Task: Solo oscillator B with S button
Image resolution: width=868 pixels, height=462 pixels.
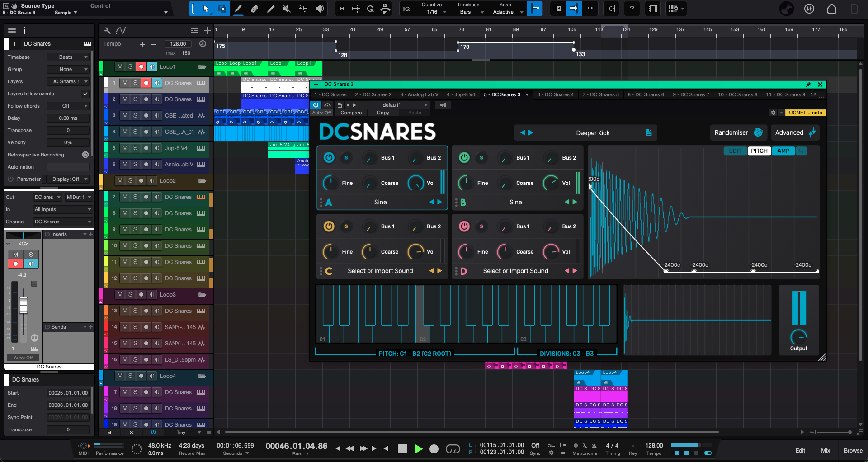Action: tap(481, 157)
